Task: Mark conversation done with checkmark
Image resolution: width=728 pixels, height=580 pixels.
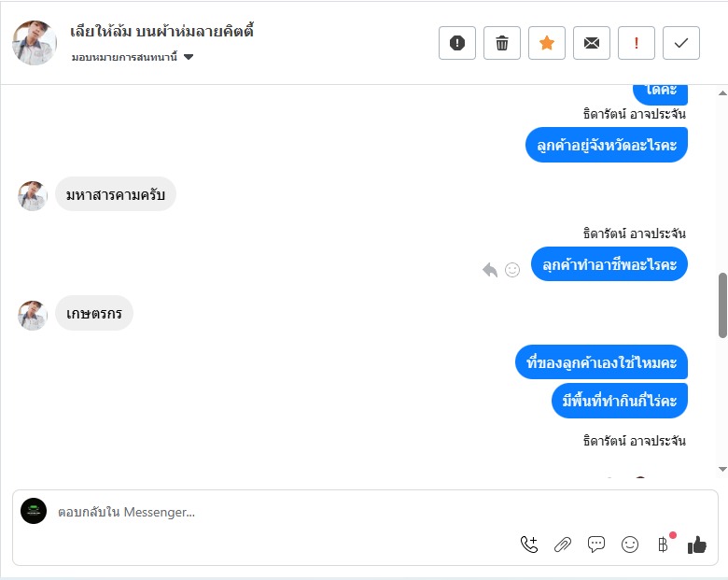Action: (681, 43)
